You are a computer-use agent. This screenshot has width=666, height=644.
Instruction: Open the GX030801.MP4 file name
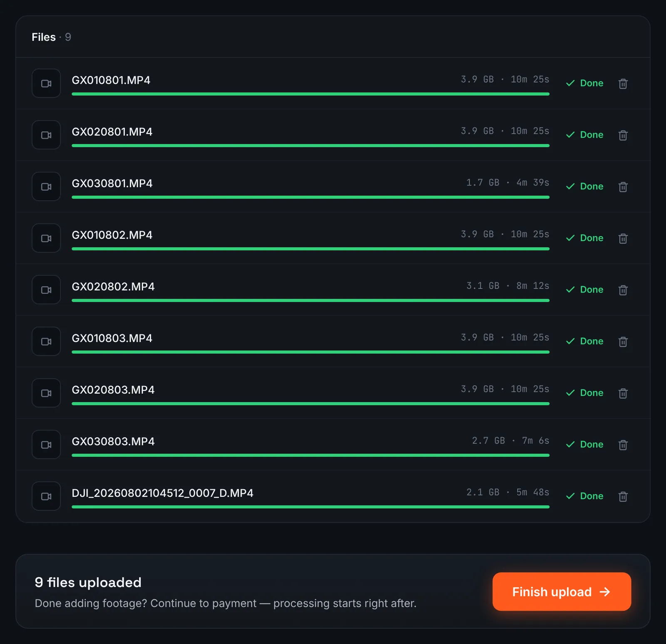112,183
